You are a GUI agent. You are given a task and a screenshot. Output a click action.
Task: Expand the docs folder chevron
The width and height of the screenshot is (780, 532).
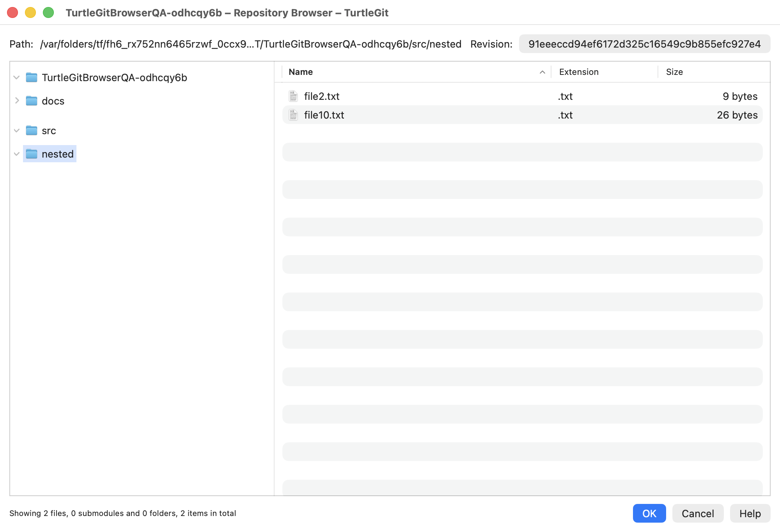[17, 101]
